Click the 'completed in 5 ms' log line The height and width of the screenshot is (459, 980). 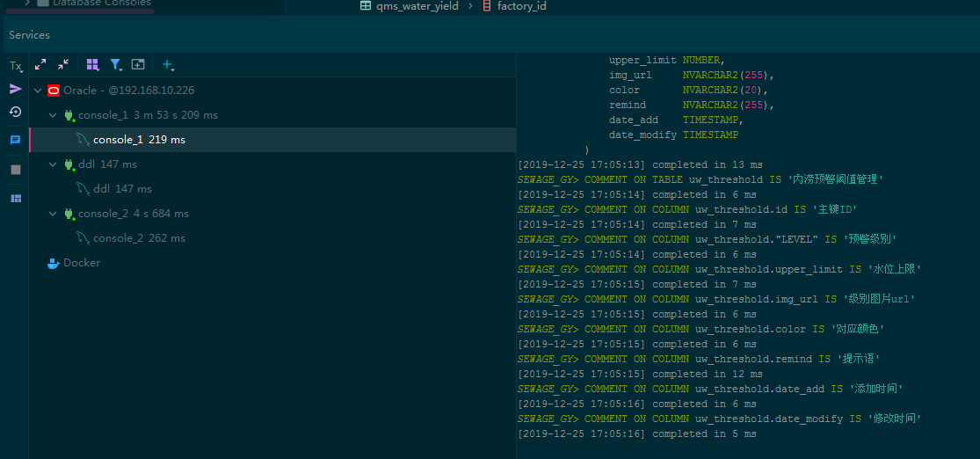point(637,434)
